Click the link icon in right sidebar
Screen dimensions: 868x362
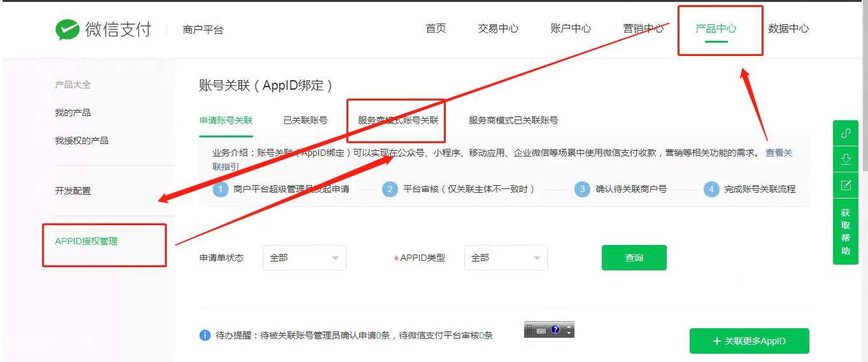click(846, 134)
